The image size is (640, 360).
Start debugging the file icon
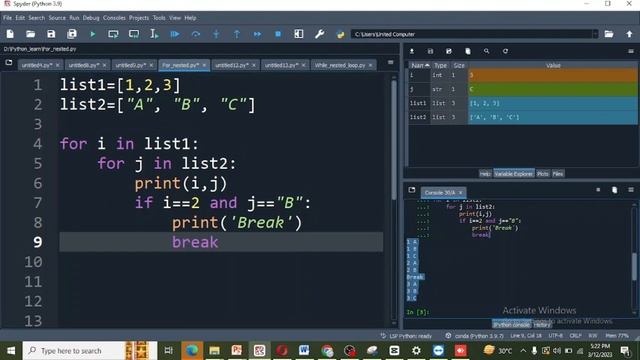coord(175,34)
